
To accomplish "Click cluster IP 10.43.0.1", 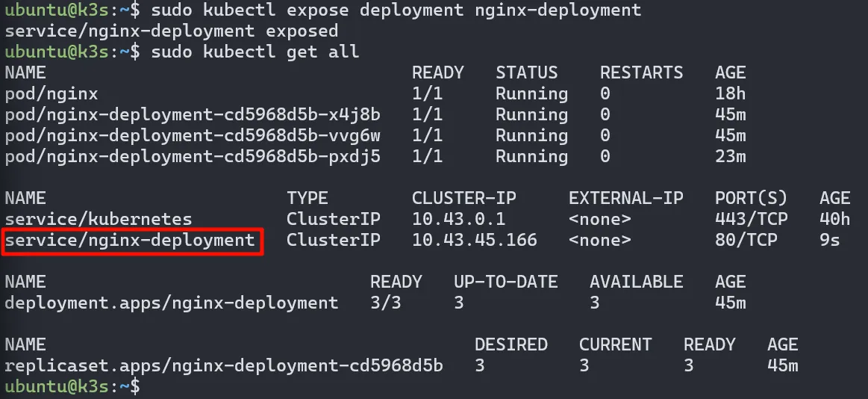I will pos(458,220).
